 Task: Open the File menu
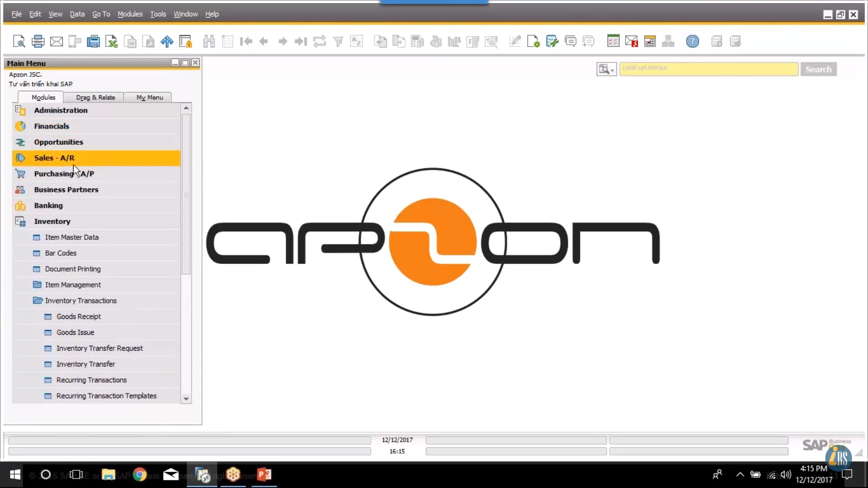17,14
